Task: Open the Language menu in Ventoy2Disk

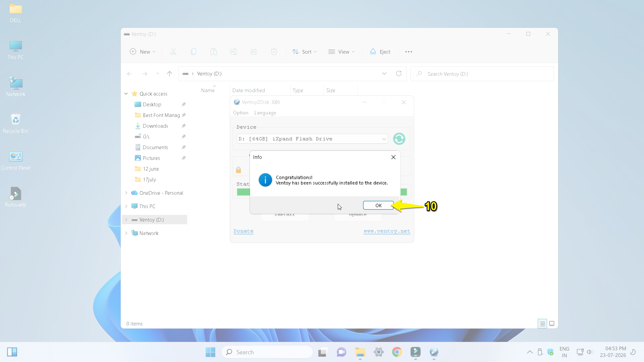Action: pyautogui.click(x=265, y=113)
